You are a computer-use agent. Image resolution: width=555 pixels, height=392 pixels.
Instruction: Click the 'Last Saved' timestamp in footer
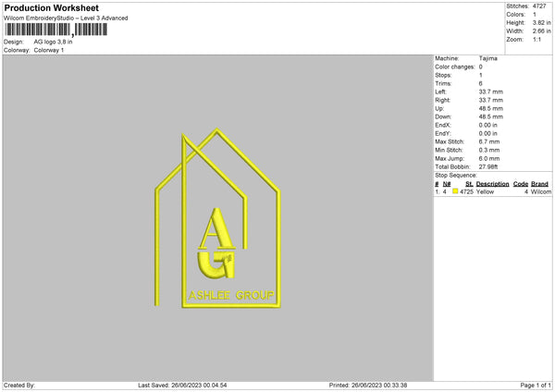182,386
